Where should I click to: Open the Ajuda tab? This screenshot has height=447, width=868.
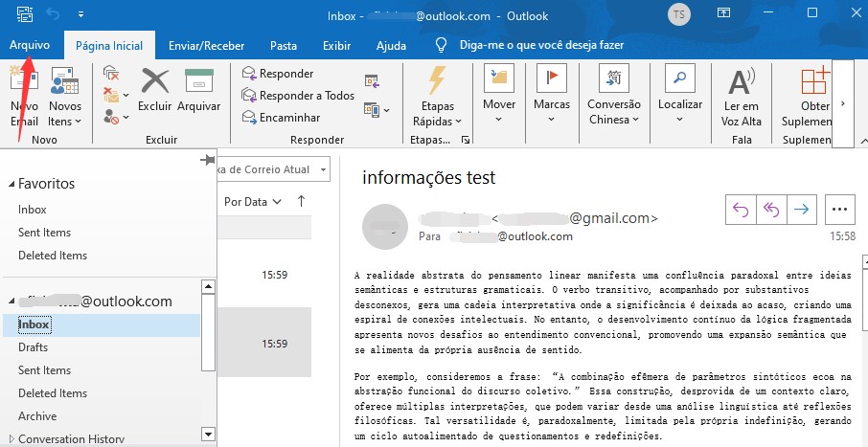391,46
